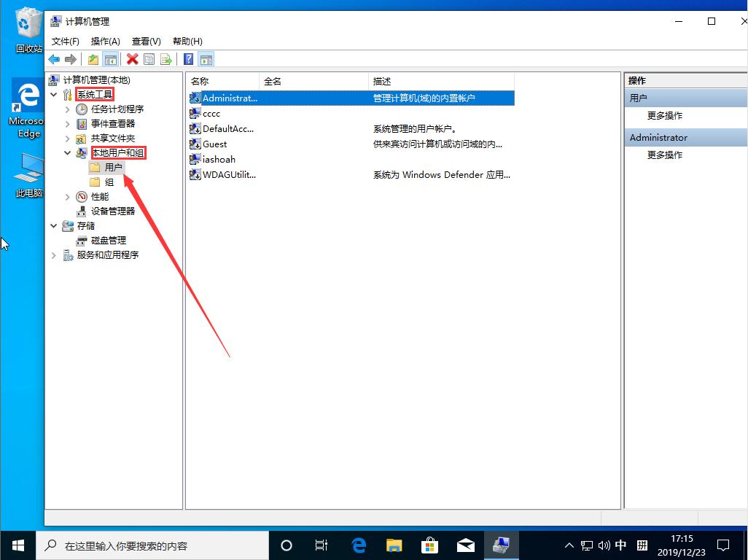Toggle the console tree pane icon
748x560 pixels.
click(x=110, y=58)
